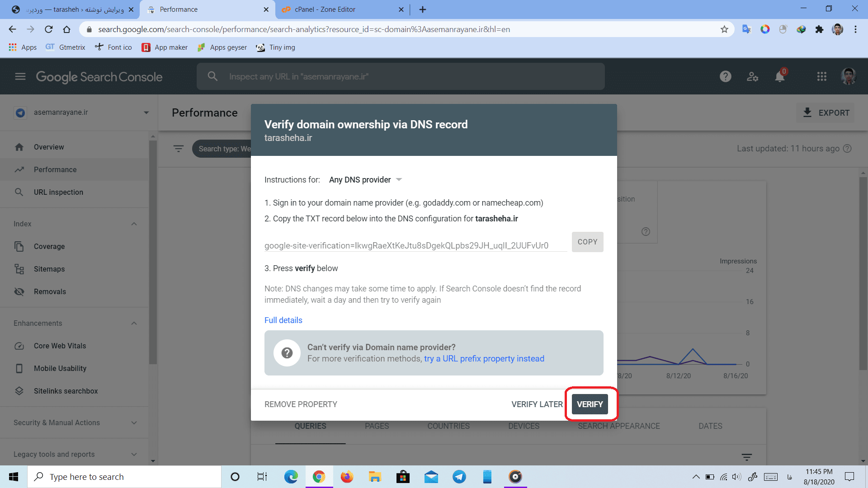Open the Help question mark icon

point(726,77)
